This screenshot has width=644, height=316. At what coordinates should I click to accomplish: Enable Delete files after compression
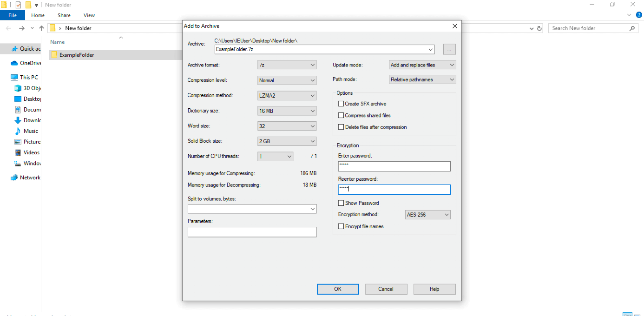[341, 127]
